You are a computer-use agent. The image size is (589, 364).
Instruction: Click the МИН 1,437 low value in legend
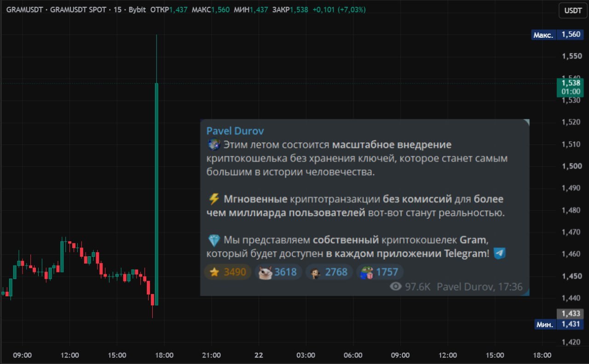251,9
